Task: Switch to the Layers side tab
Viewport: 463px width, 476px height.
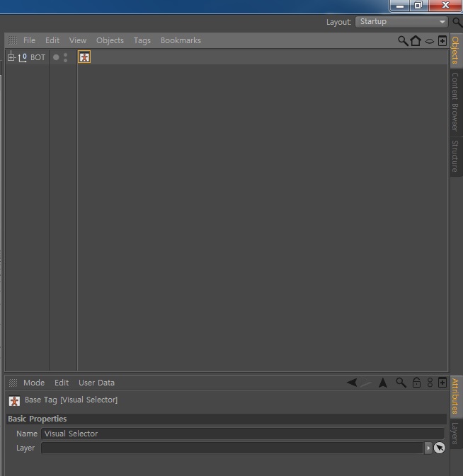Action: point(455,433)
